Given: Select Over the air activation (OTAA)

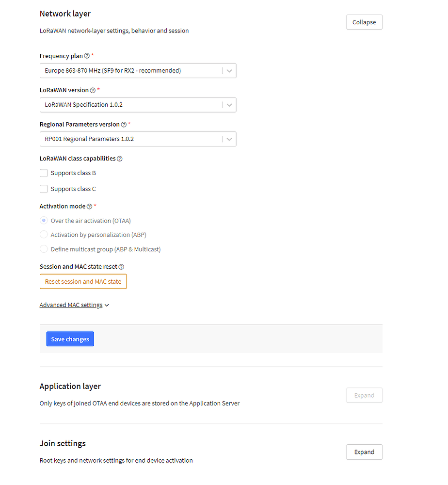Looking at the screenshot, I should pos(44,221).
